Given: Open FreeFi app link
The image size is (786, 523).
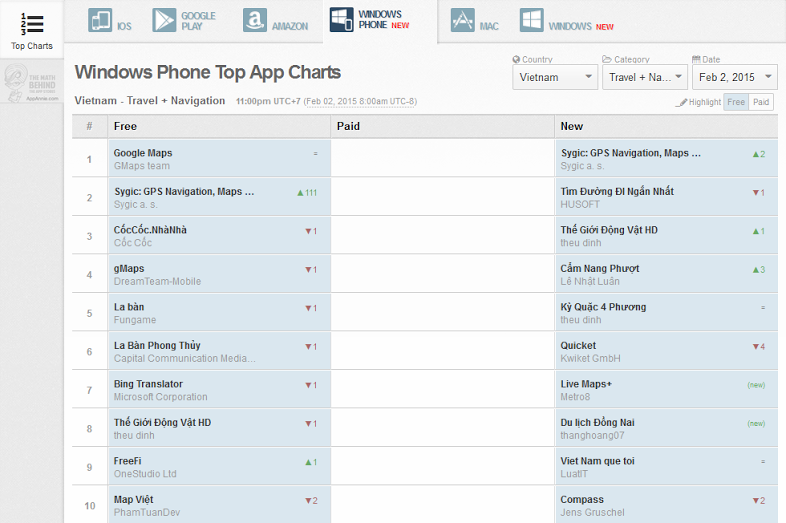Looking at the screenshot, I should 127,461.
